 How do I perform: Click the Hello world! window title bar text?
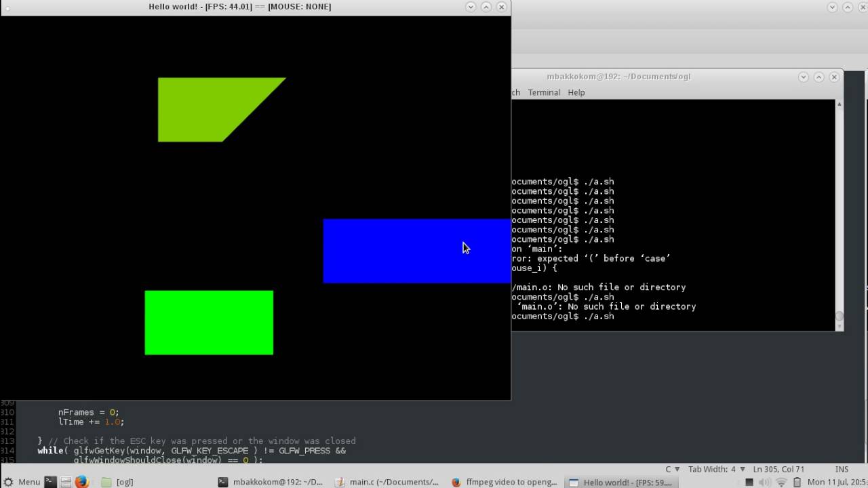[240, 7]
